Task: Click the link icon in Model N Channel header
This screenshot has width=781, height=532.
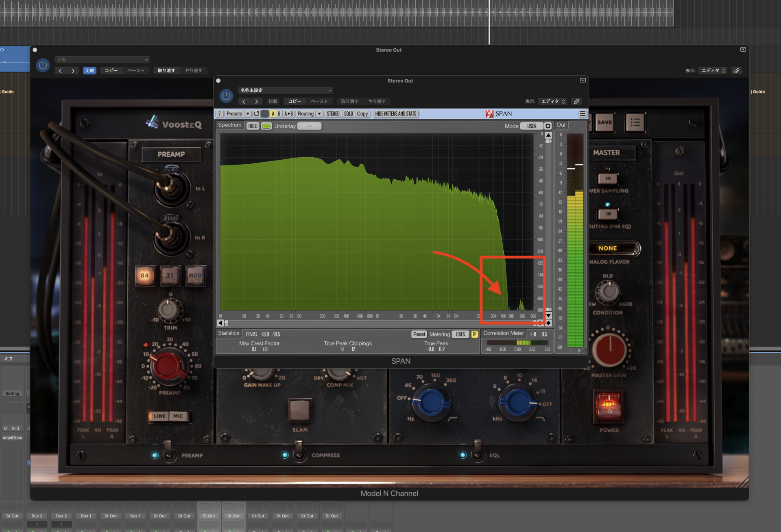Action: pos(737,71)
